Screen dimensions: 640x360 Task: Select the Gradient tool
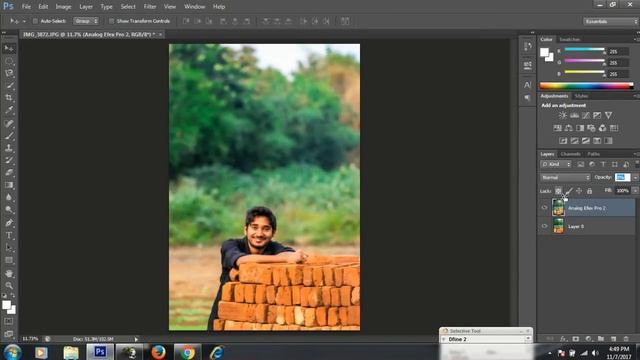(x=9, y=185)
